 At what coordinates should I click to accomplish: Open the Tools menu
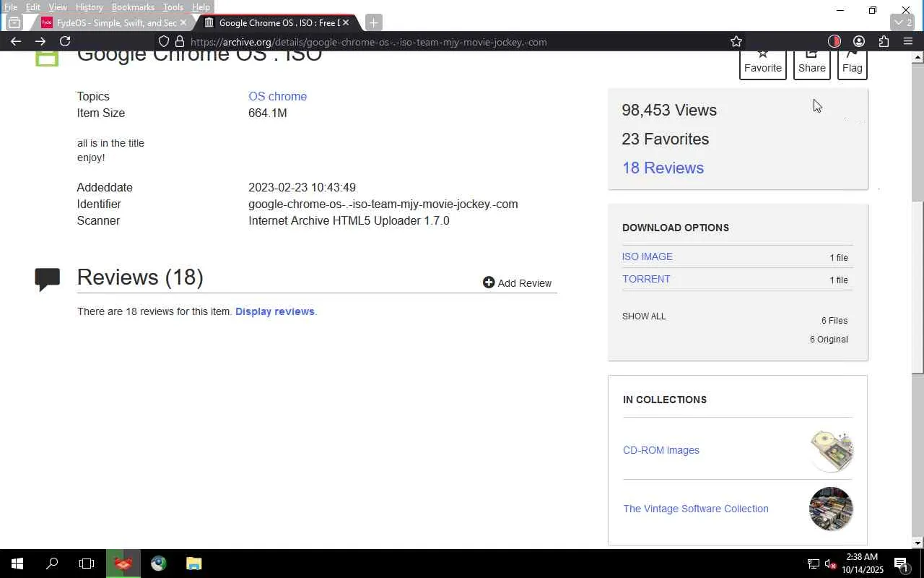tap(173, 7)
